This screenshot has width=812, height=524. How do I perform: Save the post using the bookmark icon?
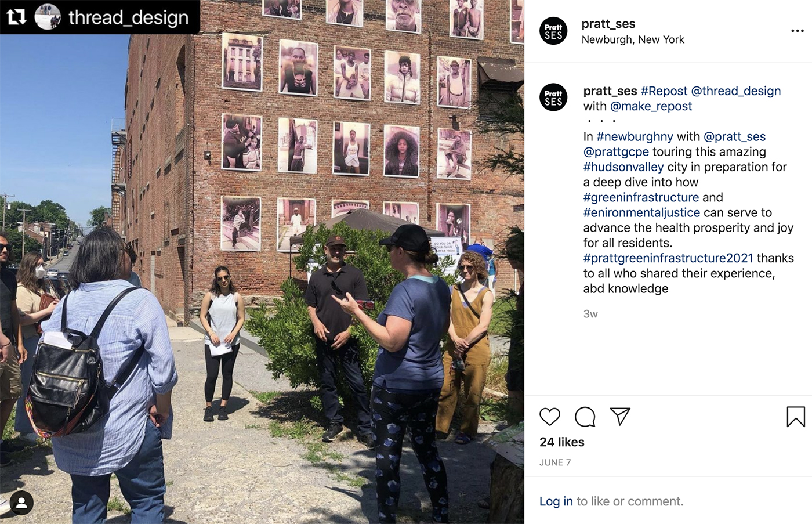click(796, 417)
